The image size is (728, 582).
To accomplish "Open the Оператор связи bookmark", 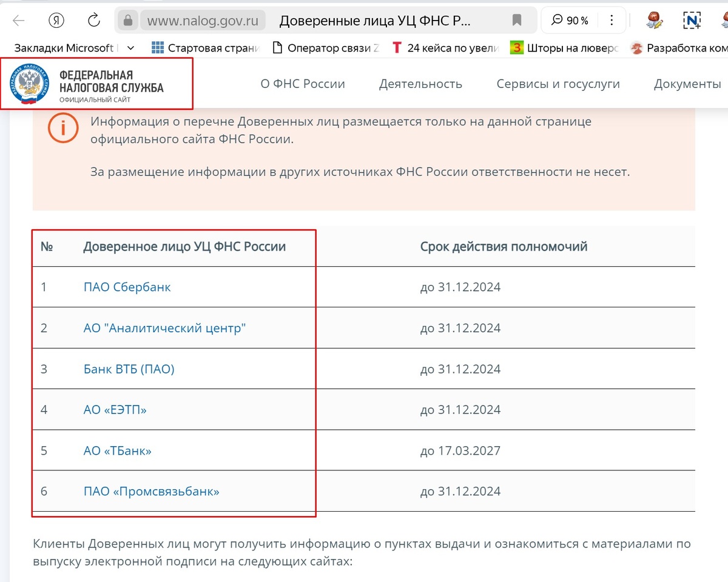I will point(326,48).
